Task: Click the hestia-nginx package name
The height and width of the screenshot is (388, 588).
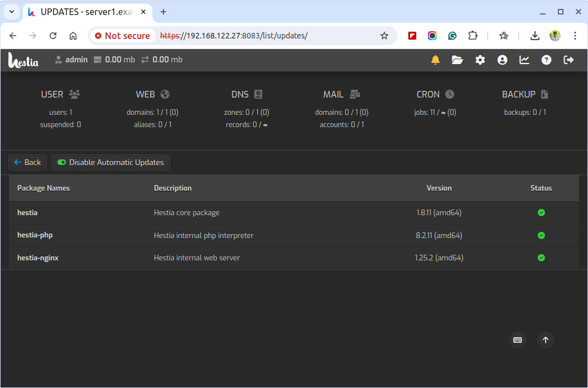Action: coord(38,258)
